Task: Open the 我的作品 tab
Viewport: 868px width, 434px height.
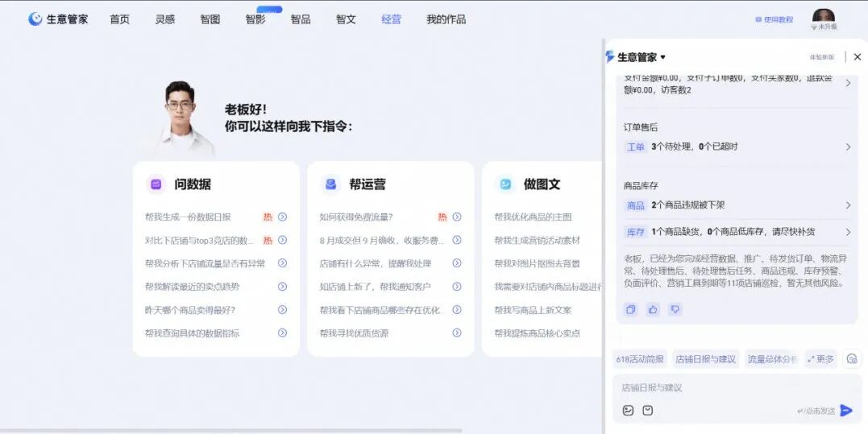Action: pyautogui.click(x=446, y=19)
